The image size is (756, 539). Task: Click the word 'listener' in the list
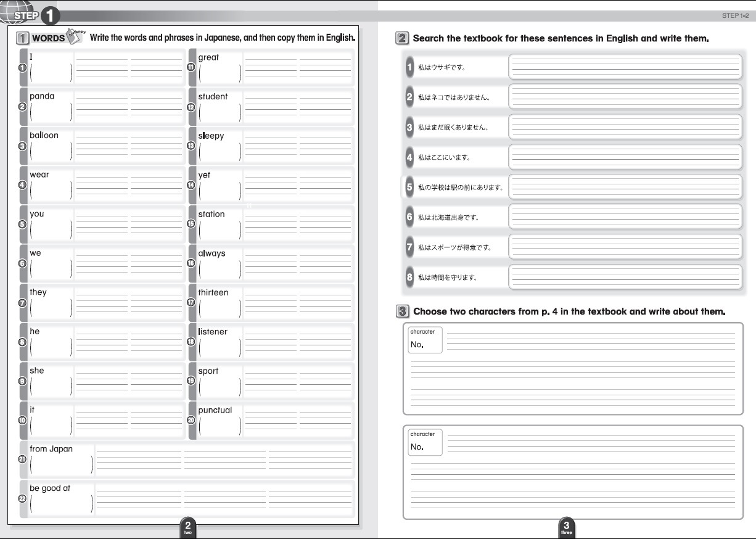point(213,332)
